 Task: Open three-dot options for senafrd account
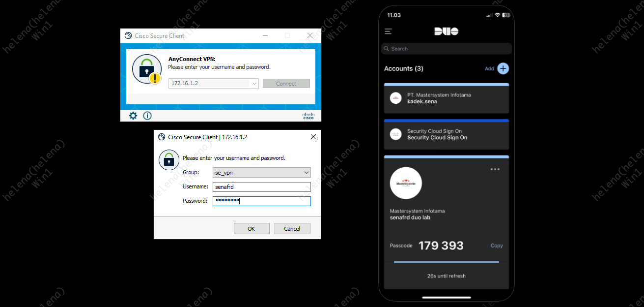pos(495,169)
